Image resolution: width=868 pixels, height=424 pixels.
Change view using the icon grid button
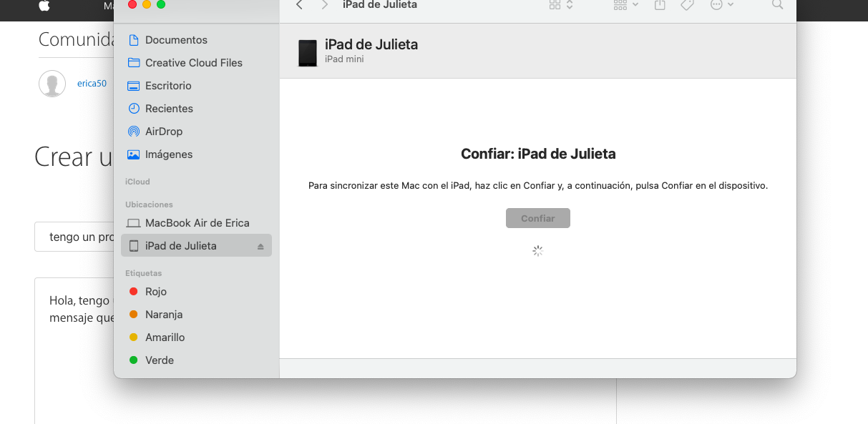561,5
